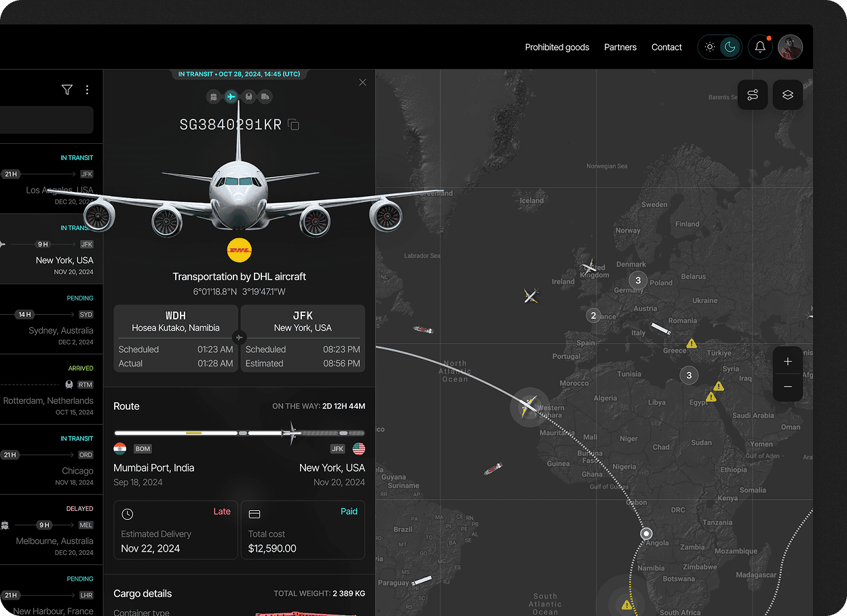The image size is (847, 616).
Task: Switch to light mode sun toggle
Action: (710, 47)
